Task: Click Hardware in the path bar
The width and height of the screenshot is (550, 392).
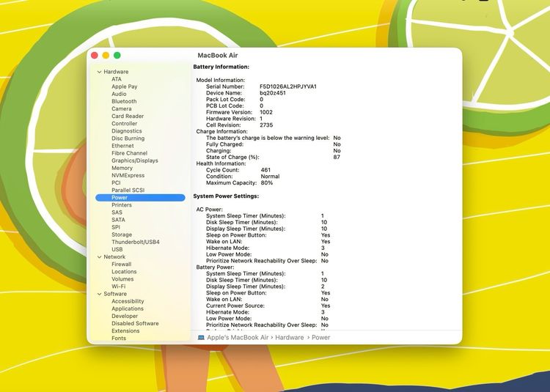Action: [x=290, y=338]
